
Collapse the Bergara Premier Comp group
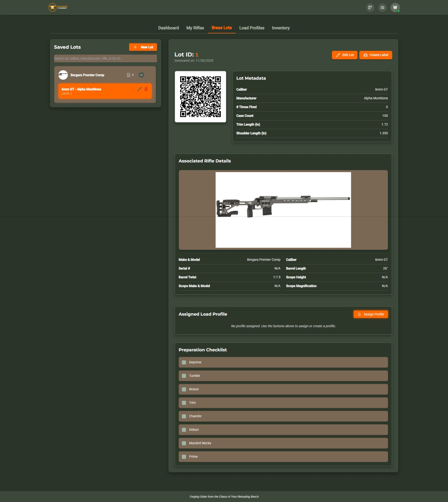pyautogui.click(x=141, y=75)
